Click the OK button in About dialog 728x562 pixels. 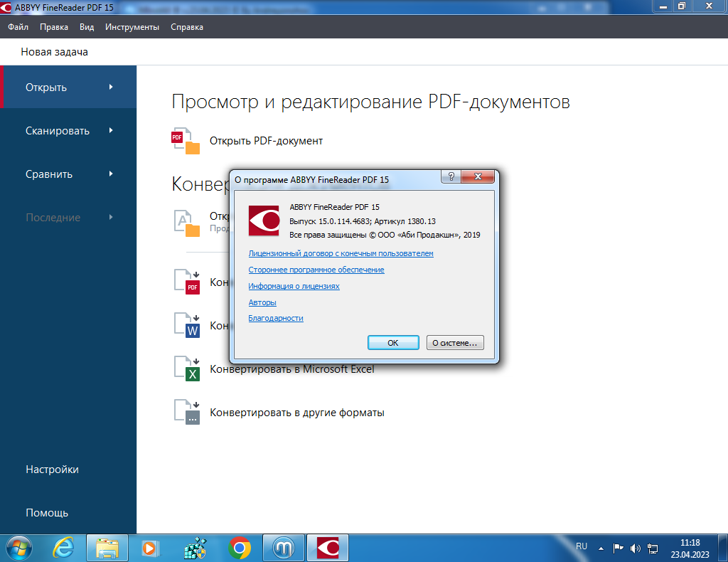pos(393,343)
